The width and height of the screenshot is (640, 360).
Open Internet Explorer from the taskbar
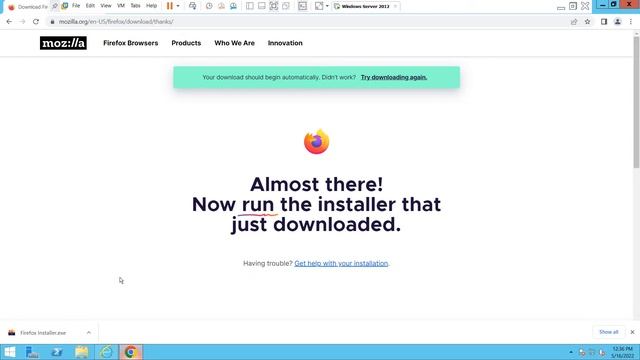[106, 352]
